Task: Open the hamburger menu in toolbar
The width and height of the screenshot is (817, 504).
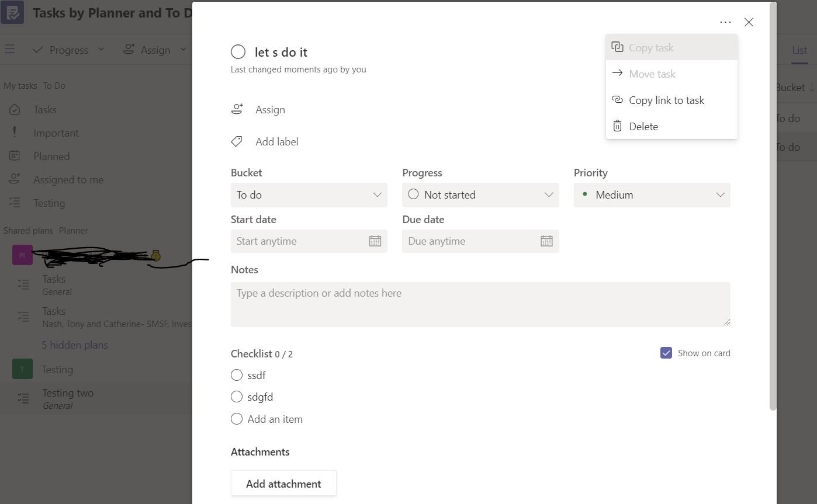Action: coord(10,50)
